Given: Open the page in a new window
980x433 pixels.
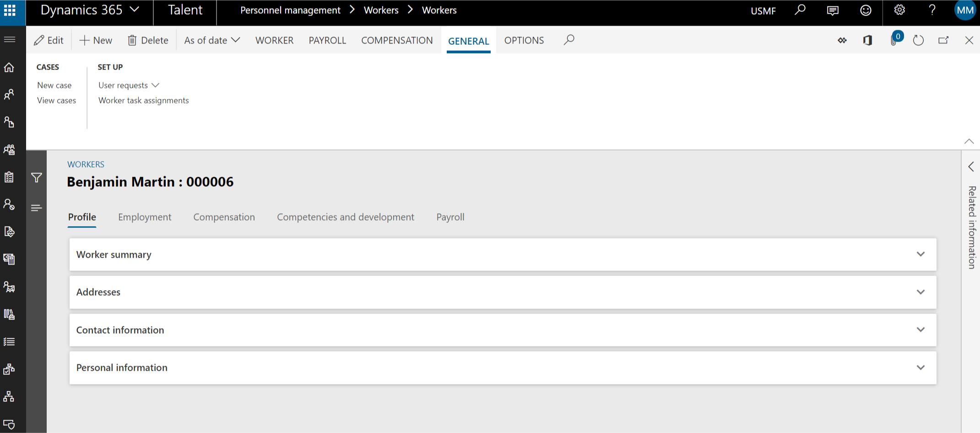Looking at the screenshot, I should [944, 40].
